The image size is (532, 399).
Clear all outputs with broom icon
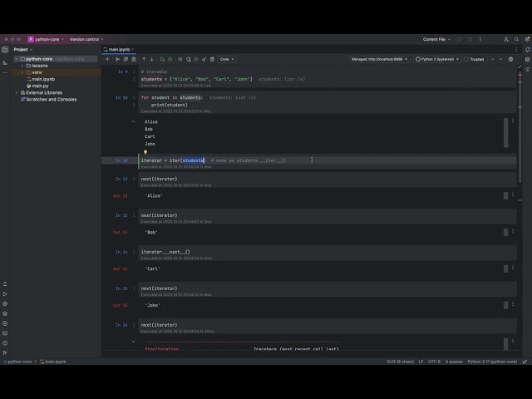pyautogui.click(x=204, y=59)
